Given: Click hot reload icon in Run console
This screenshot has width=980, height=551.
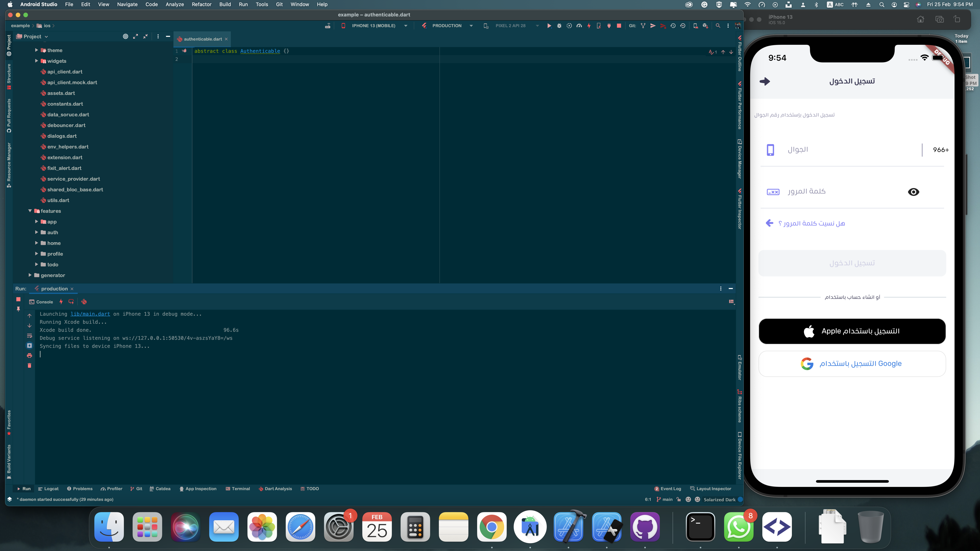Looking at the screenshot, I should pos(61,302).
